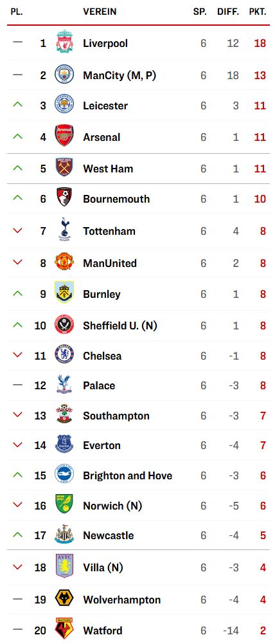Click the Norwich canary crest
Screen dimensions: 275x644
point(64,504)
